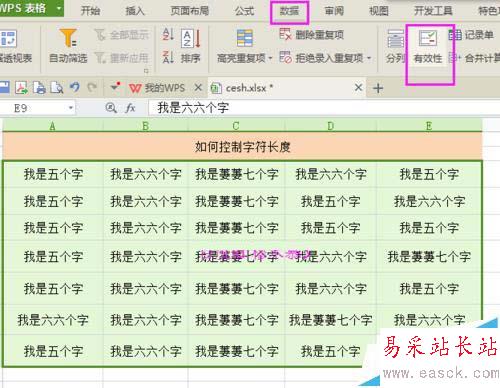Add a new document tab with plus
Image resolution: width=500 pixels, height=388 pixels.
coord(378,88)
